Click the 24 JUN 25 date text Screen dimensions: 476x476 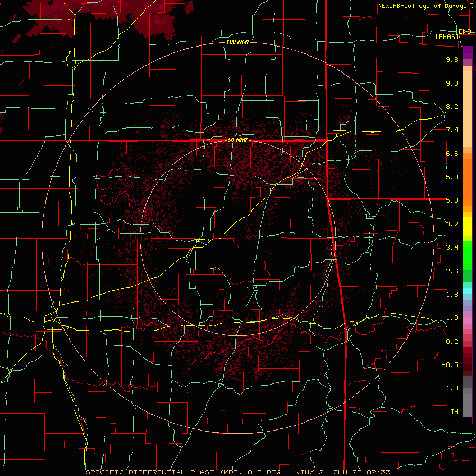pos(341,472)
